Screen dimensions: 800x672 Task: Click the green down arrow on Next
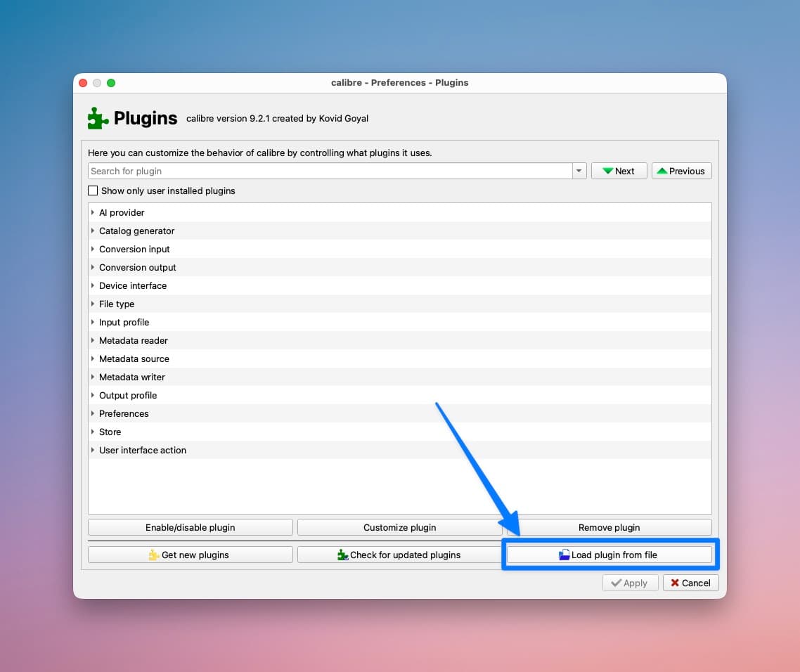pos(607,171)
